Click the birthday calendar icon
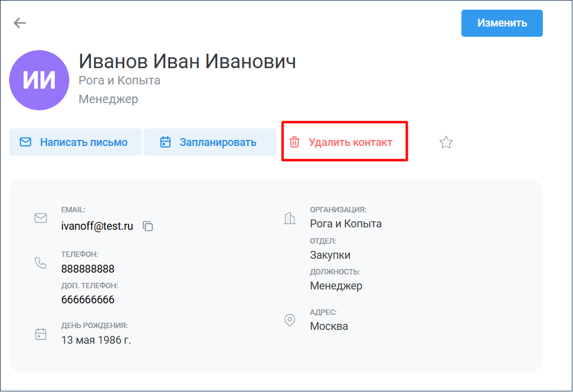Image resolution: width=573 pixels, height=392 pixels. click(40, 334)
